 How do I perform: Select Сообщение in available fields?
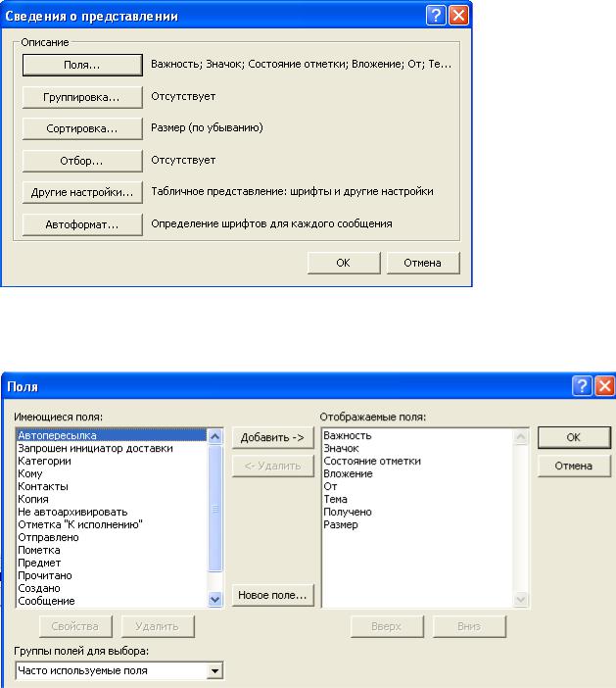(x=112, y=601)
